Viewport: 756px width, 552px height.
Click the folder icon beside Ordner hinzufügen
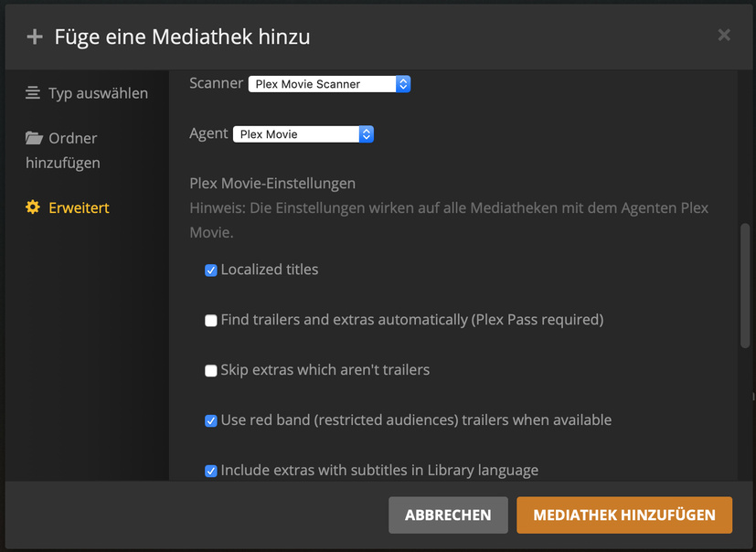point(34,138)
